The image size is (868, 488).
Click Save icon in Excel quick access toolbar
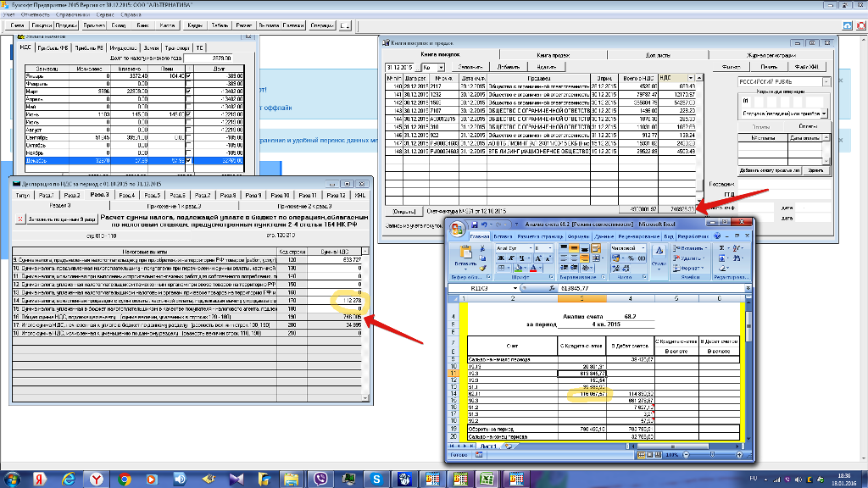tap(475, 224)
